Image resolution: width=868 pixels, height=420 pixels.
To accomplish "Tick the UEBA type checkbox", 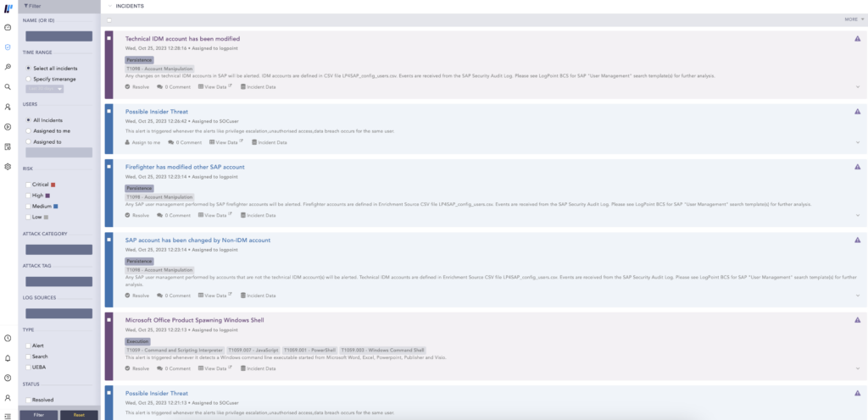I will (28, 367).
